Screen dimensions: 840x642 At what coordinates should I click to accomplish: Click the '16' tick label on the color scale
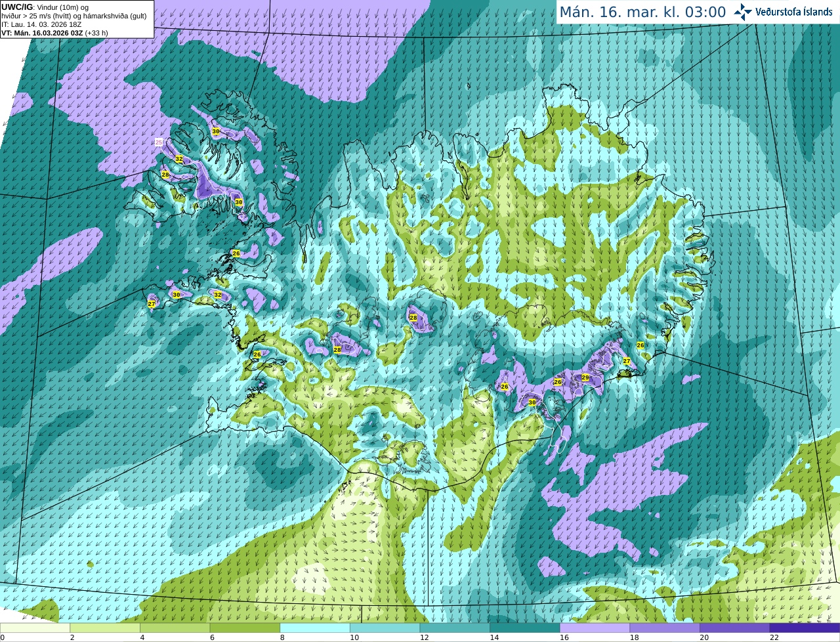coord(564,637)
